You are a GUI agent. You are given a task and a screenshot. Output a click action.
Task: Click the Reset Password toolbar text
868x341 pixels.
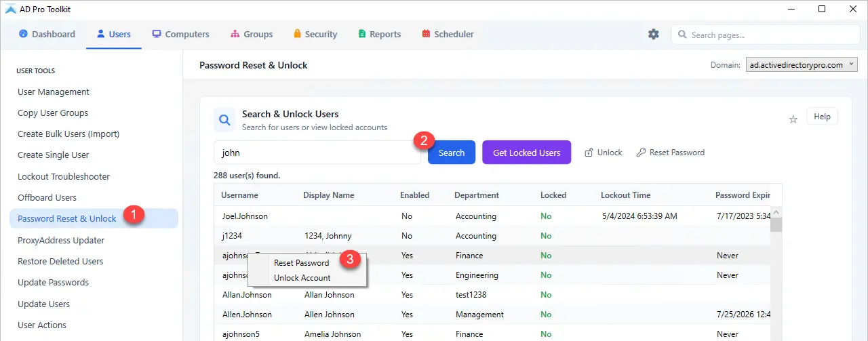click(677, 153)
